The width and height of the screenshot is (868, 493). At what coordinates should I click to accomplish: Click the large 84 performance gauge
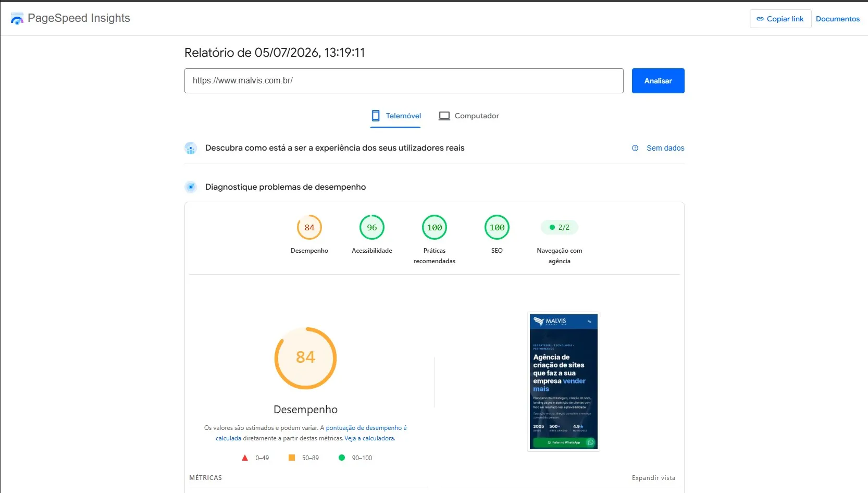pyautogui.click(x=306, y=358)
